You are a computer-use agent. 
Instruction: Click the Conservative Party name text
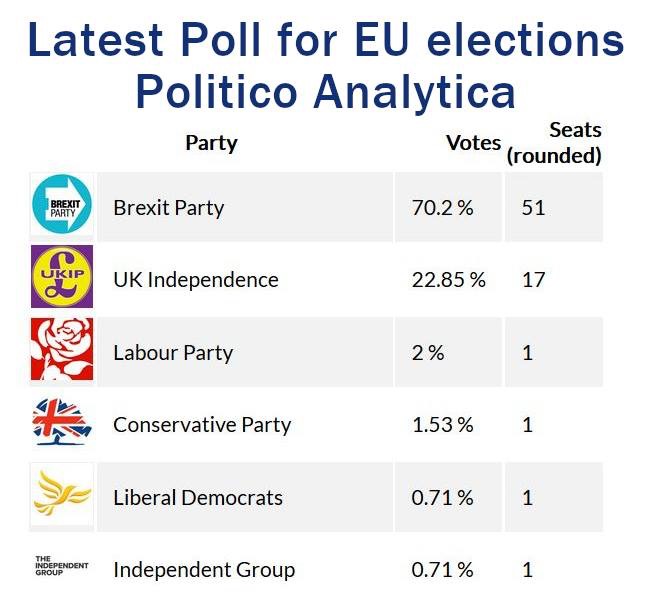pos(202,425)
